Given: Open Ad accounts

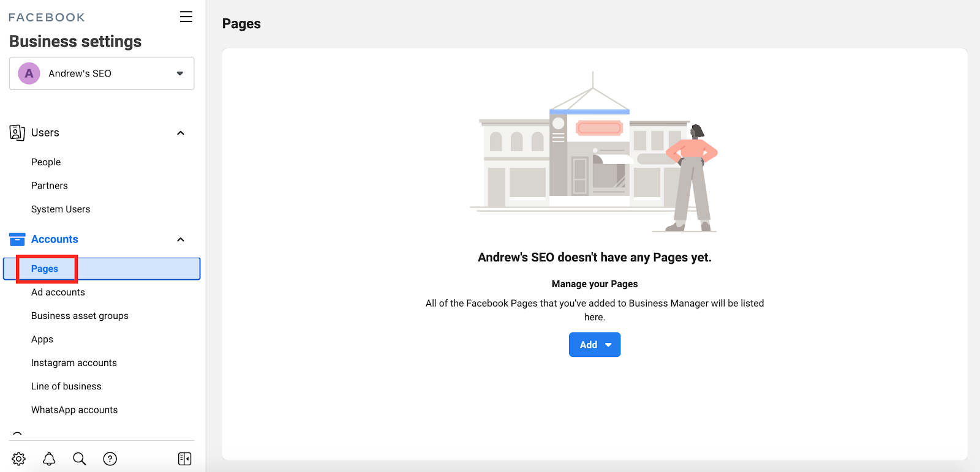Looking at the screenshot, I should tap(58, 293).
